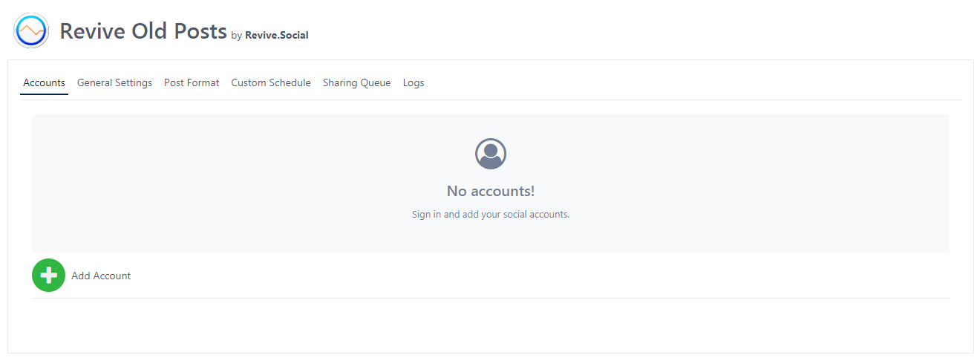Image resolution: width=980 pixels, height=361 pixels.
Task: Click the divider line below Add Account
Action: click(x=490, y=298)
